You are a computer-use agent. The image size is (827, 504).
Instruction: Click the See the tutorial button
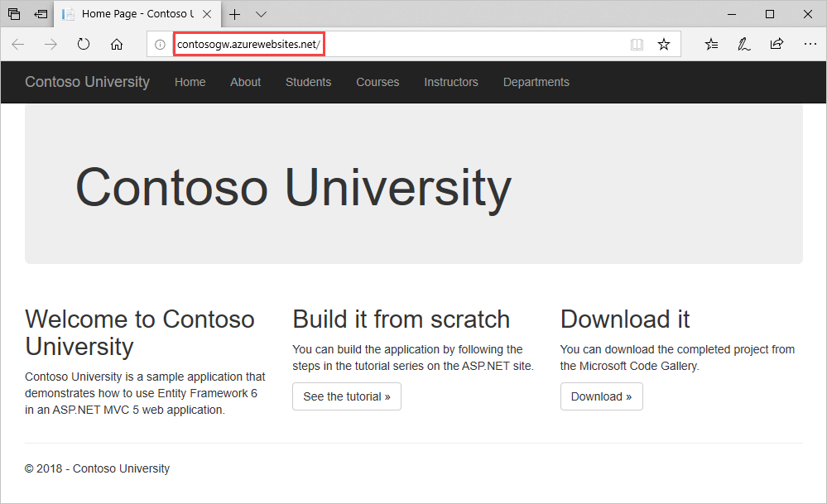pos(346,396)
